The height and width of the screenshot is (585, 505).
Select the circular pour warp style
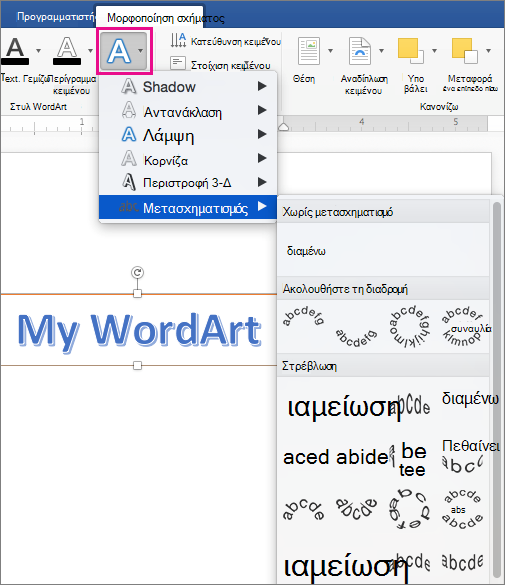(x=410, y=509)
